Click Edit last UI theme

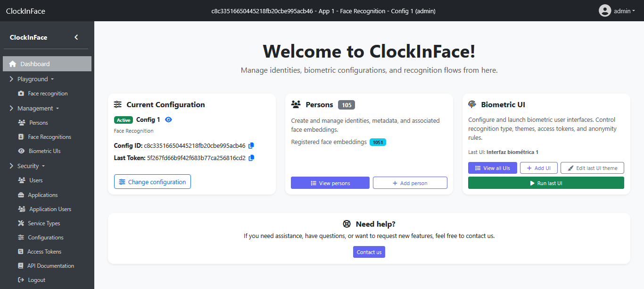click(592, 168)
